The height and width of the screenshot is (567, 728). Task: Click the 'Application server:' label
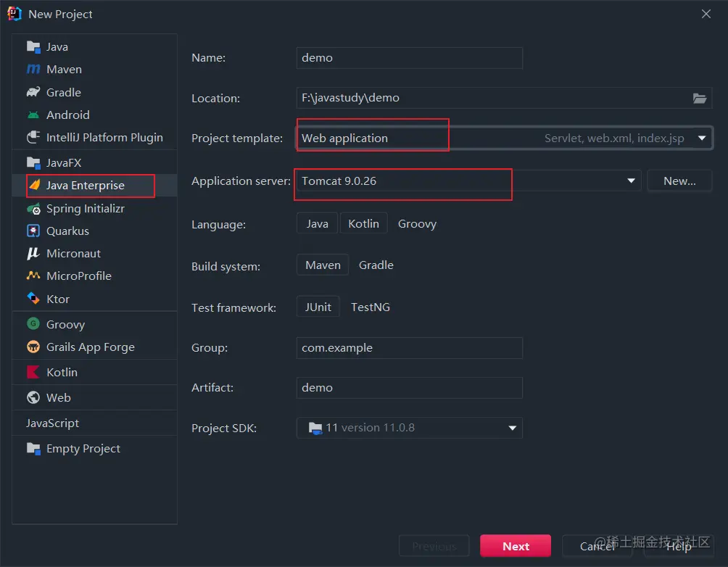[x=241, y=181]
